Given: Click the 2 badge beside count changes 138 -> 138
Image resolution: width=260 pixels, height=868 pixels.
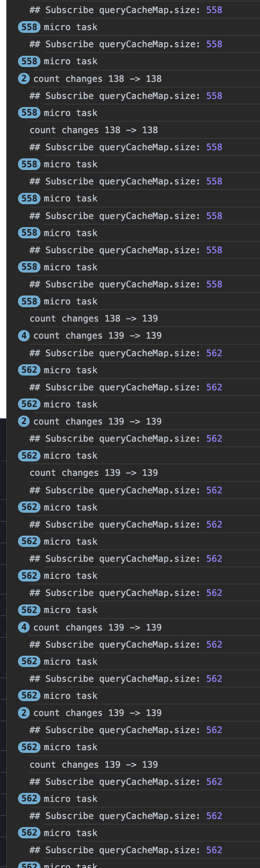Looking at the screenshot, I should [x=24, y=79].
